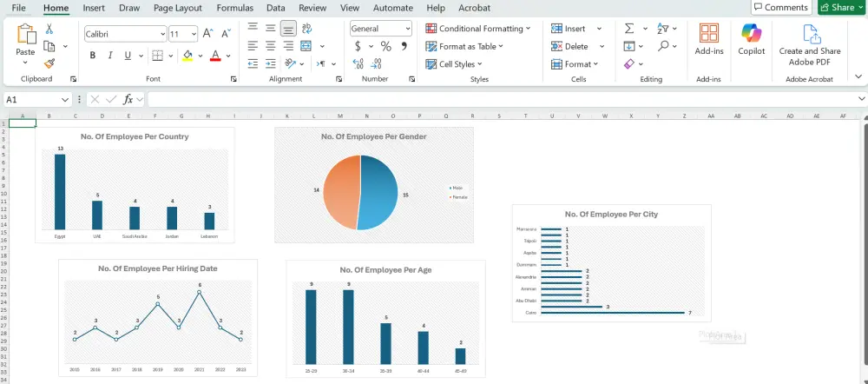Toggle Underline formatting
Viewport: 868px width, 384px height.
[x=128, y=56]
